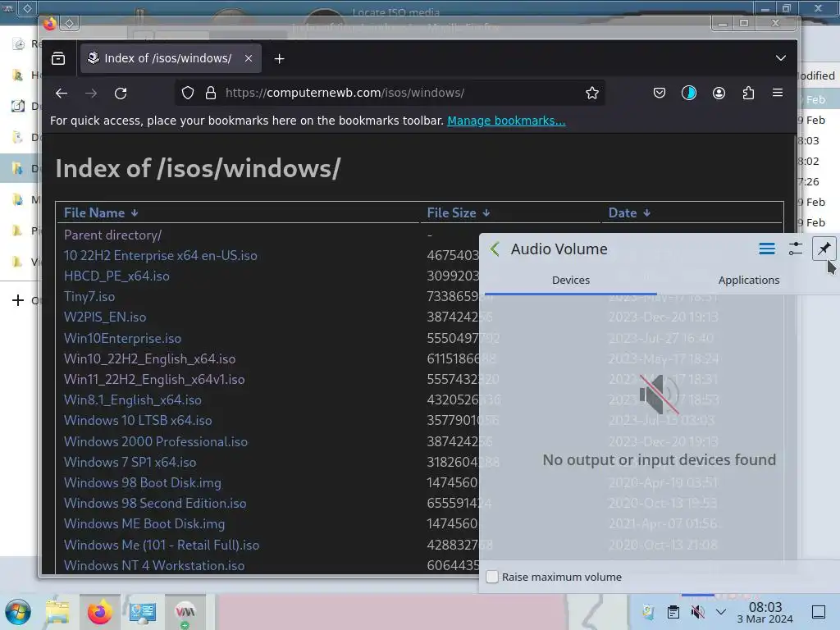840x630 pixels.
Task: Open system settings taskbar icon
Action: point(142,612)
